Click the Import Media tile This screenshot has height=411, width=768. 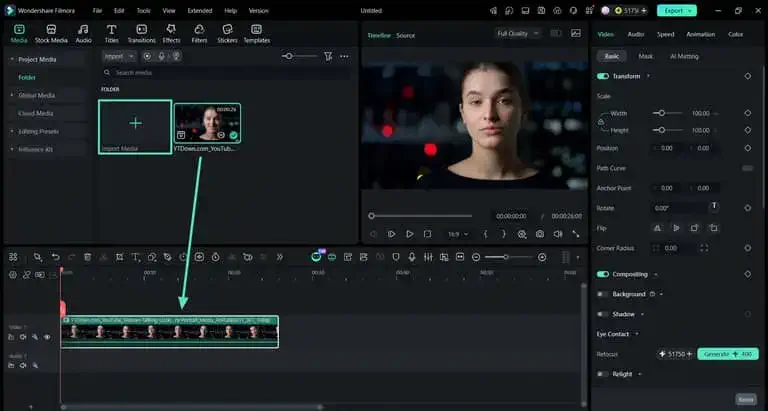pyautogui.click(x=135, y=127)
